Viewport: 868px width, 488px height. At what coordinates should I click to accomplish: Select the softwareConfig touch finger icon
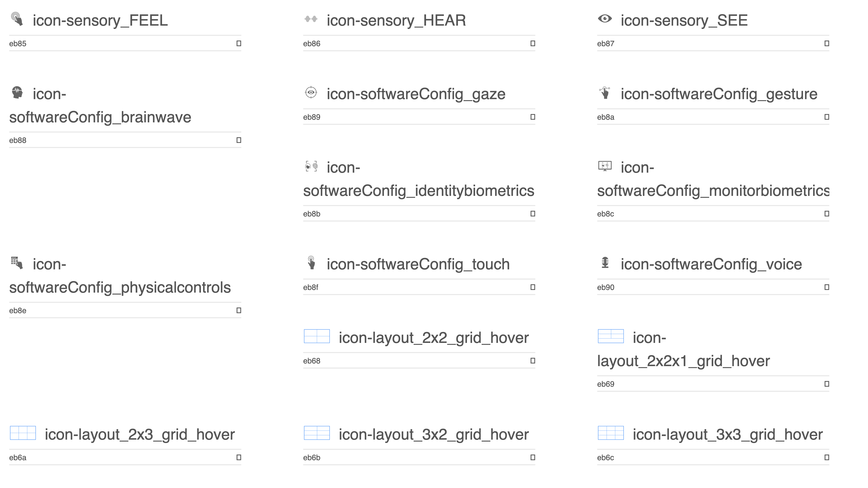[x=311, y=263]
